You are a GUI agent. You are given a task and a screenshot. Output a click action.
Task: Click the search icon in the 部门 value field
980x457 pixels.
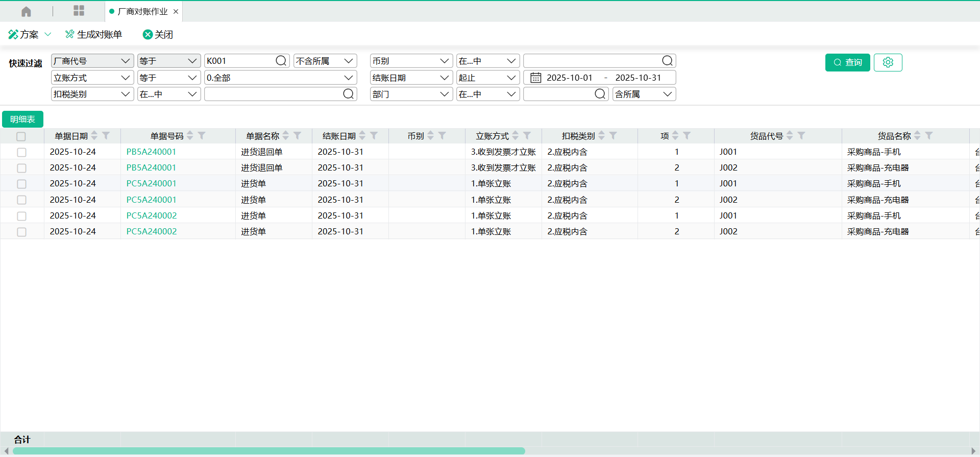[600, 94]
